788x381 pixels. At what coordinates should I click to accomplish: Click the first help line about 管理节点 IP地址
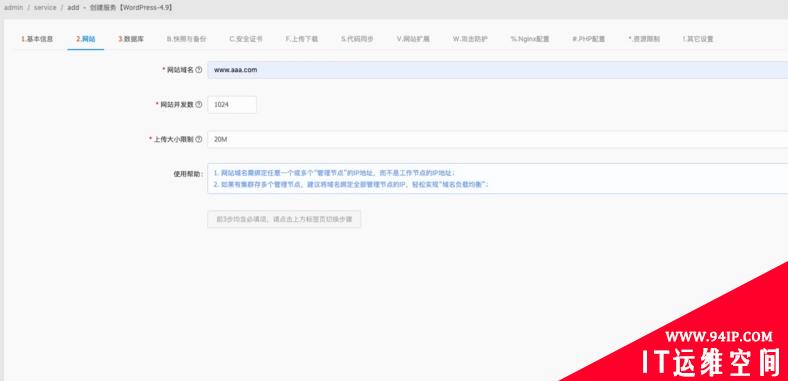coord(334,172)
